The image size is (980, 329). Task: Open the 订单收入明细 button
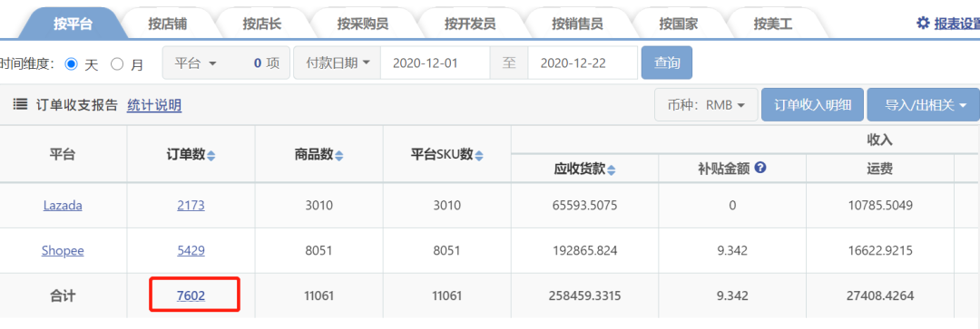pos(812,105)
